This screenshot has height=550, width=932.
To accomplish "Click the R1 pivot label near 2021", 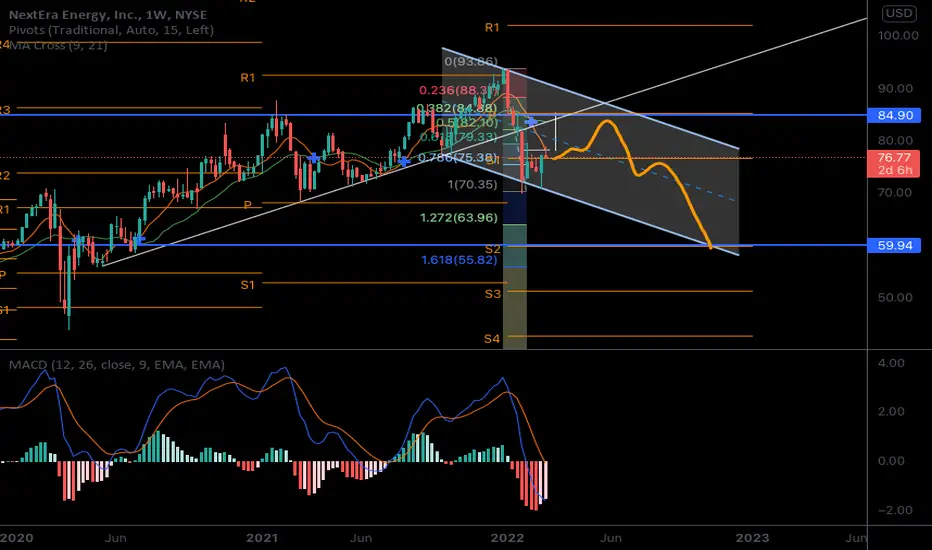I will point(248,77).
